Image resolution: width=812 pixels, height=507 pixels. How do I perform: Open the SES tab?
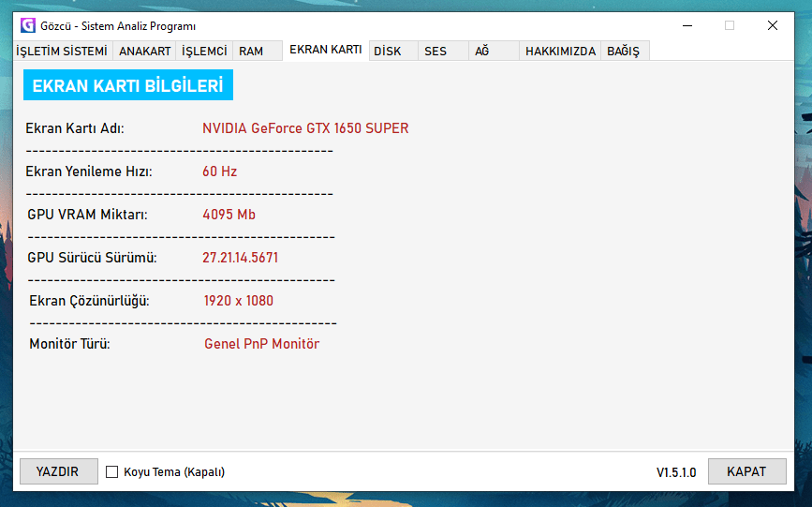click(x=443, y=51)
